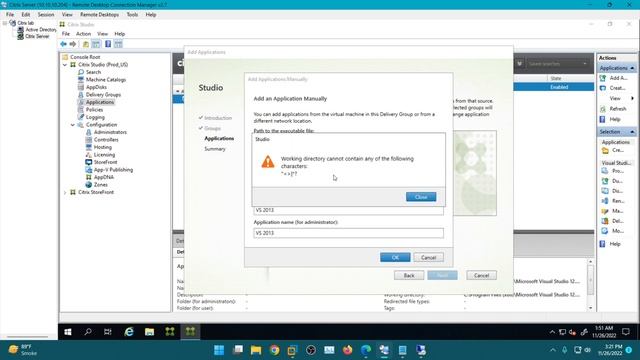The image size is (640, 360).
Task: Select Machine Catalogs in the console tree
Action: (106, 80)
